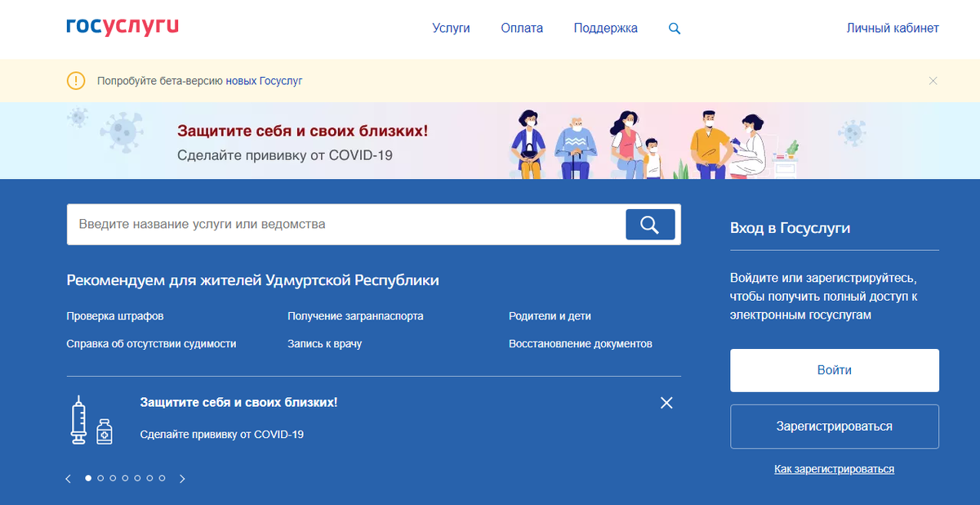Open Справка об отсутствии судимости
980x505 pixels.
[x=151, y=344]
